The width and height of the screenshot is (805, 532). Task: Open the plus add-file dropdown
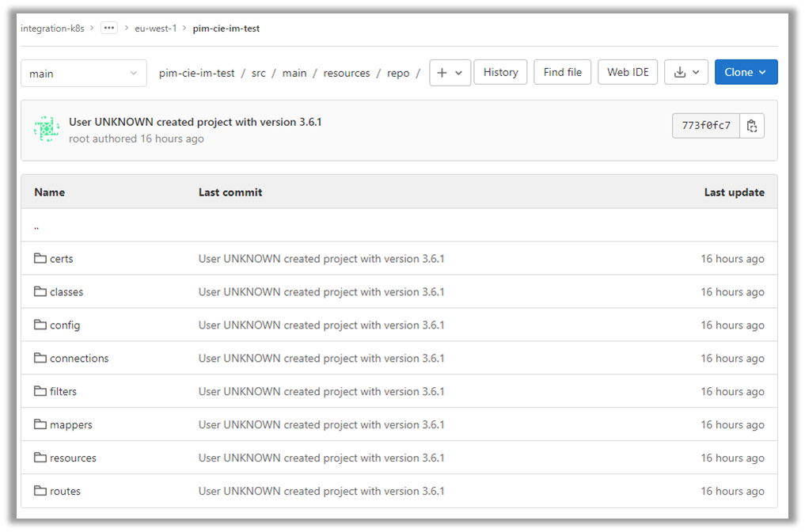click(450, 72)
